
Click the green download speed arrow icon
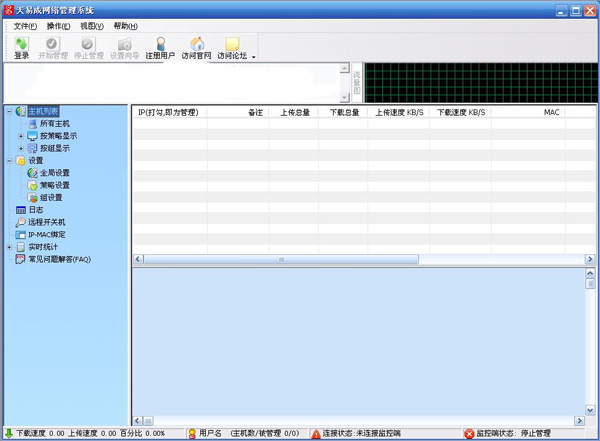tap(9, 433)
